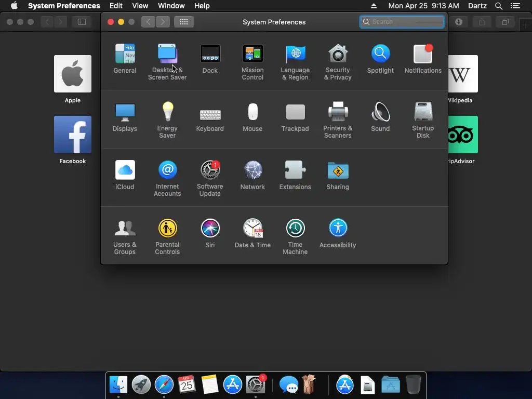
Task: Open the General preferences pane
Action: click(x=125, y=59)
